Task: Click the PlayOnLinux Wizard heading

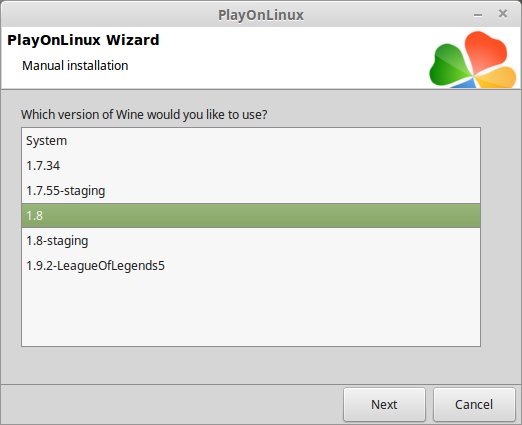Action: pos(83,40)
